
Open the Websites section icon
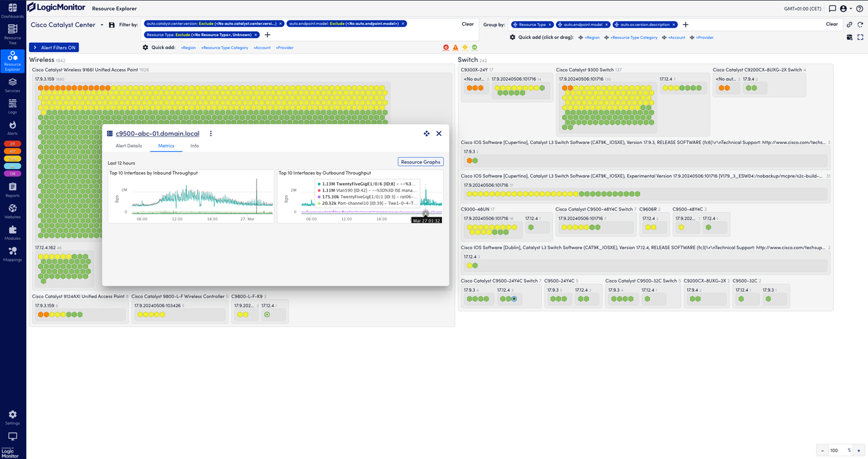click(12, 211)
